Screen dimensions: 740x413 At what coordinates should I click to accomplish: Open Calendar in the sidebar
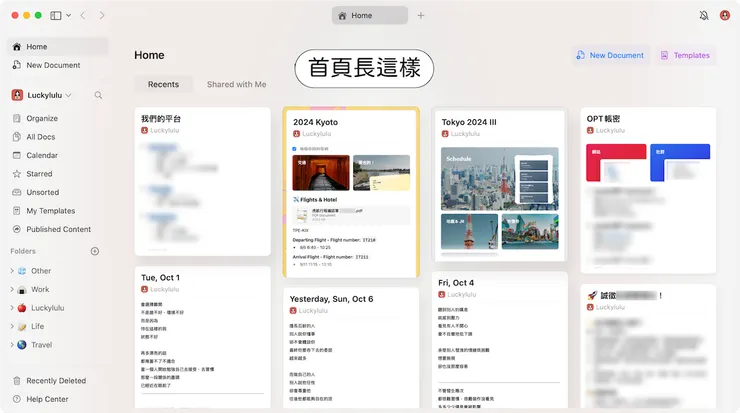(x=58, y=155)
